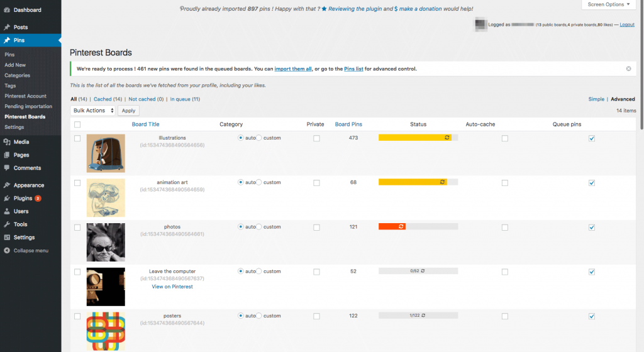Click the Apply button

(x=128, y=111)
